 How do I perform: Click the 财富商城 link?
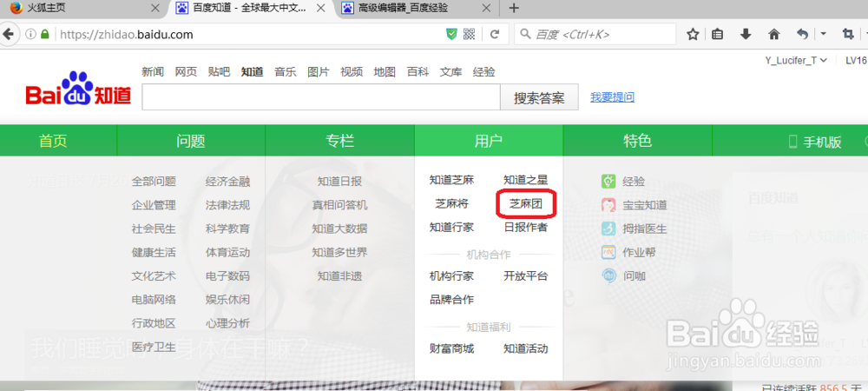pos(451,349)
